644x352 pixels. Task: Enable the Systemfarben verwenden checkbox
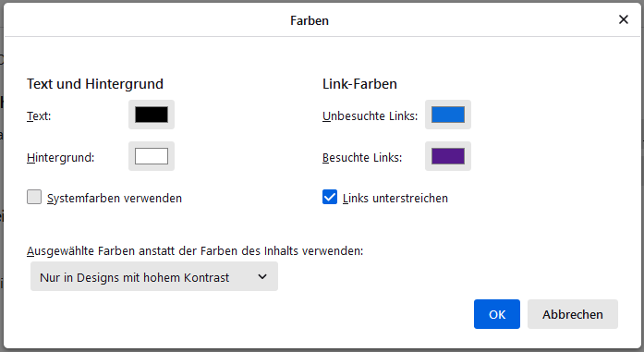coord(34,197)
